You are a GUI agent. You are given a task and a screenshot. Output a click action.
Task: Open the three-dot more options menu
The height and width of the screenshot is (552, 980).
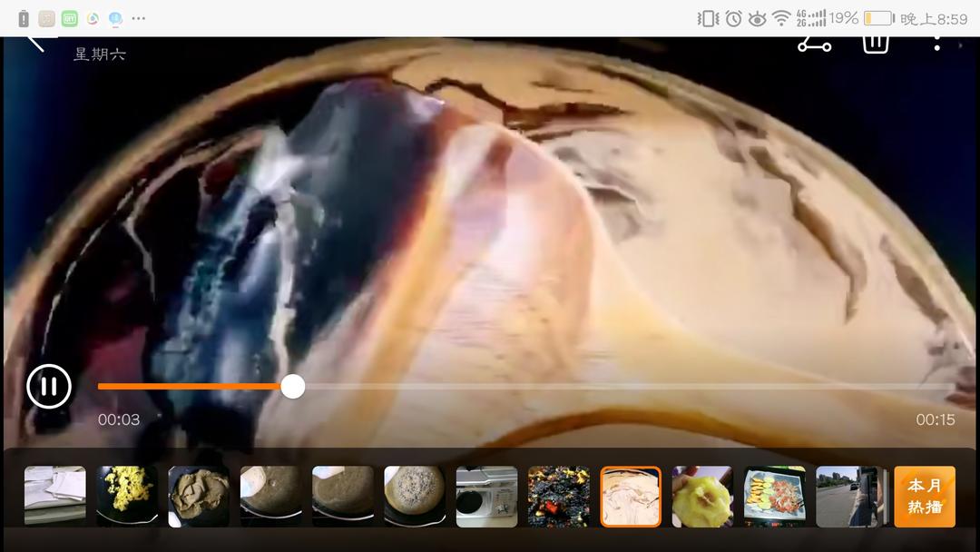pos(936,42)
